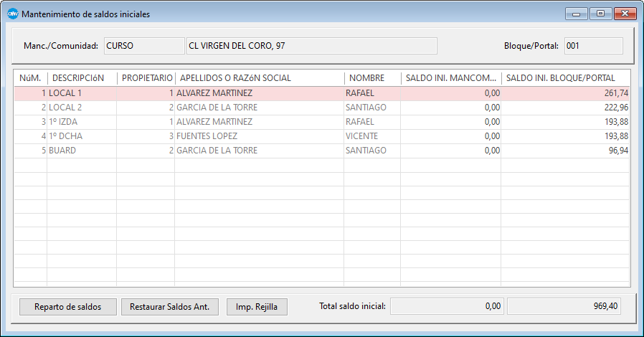Click the PROPIETARIO column header
The height and width of the screenshot is (337, 644).
tap(146, 77)
